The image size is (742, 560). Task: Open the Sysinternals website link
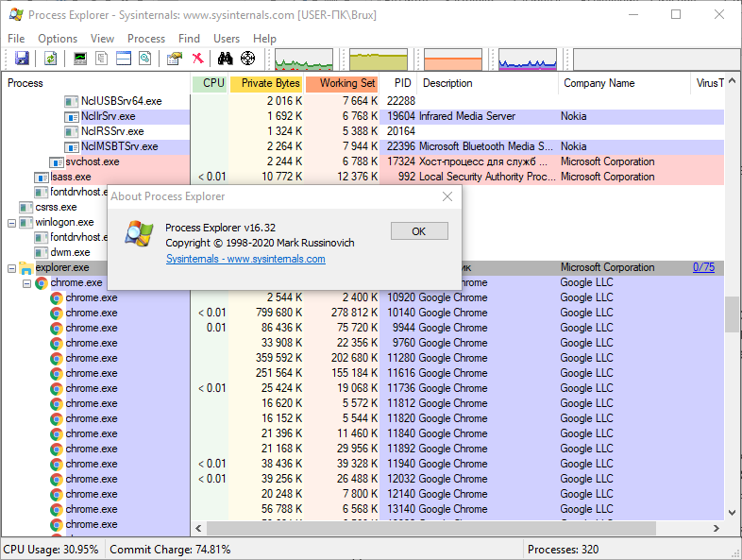(x=245, y=259)
